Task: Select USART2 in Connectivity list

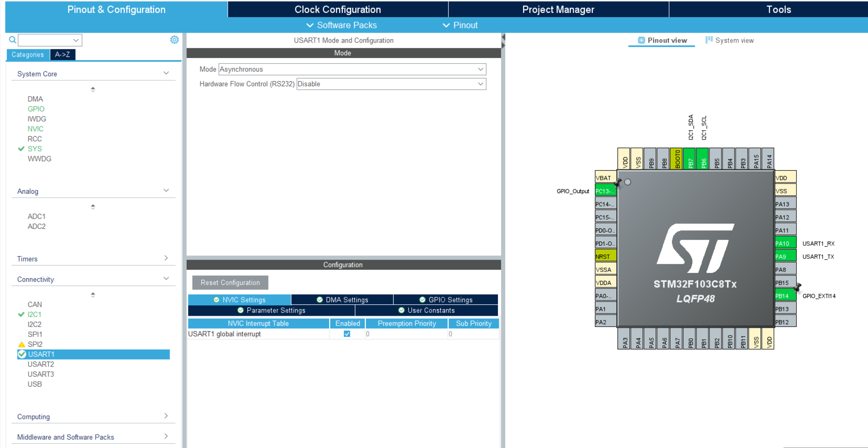Action: 41,364
